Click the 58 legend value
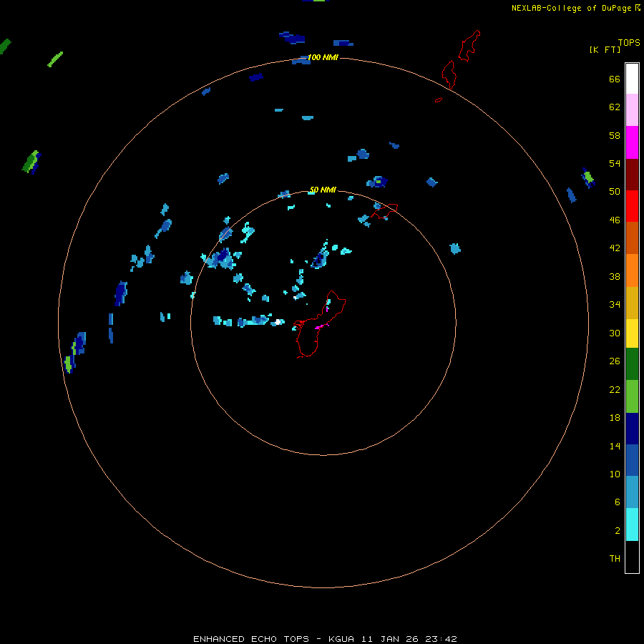 615,135
